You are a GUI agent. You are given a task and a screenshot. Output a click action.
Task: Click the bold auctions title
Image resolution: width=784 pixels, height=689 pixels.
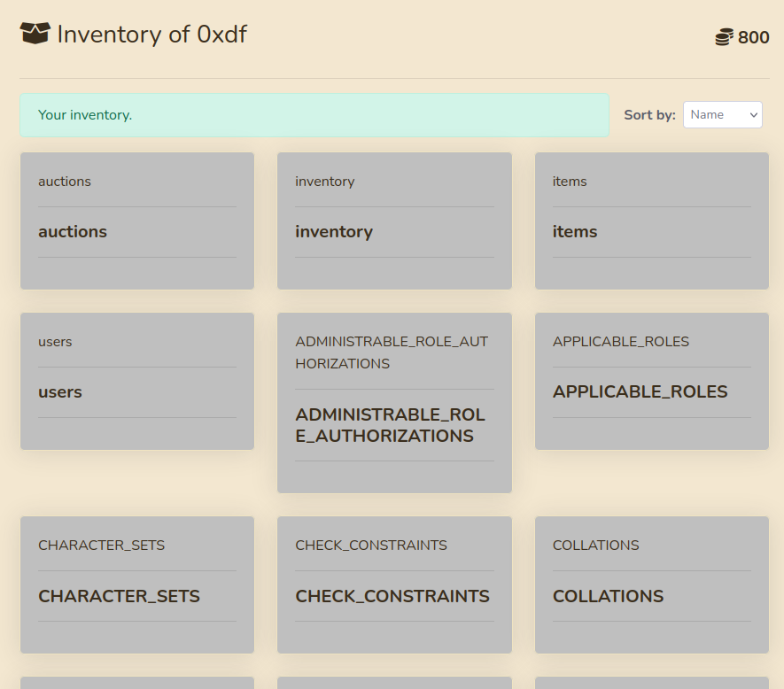tap(73, 232)
